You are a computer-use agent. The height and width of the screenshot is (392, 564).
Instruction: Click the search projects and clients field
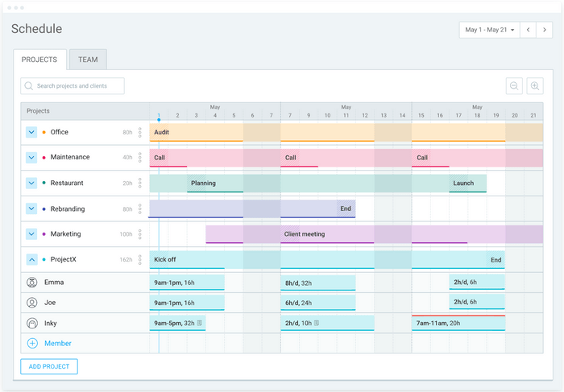pos(73,86)
